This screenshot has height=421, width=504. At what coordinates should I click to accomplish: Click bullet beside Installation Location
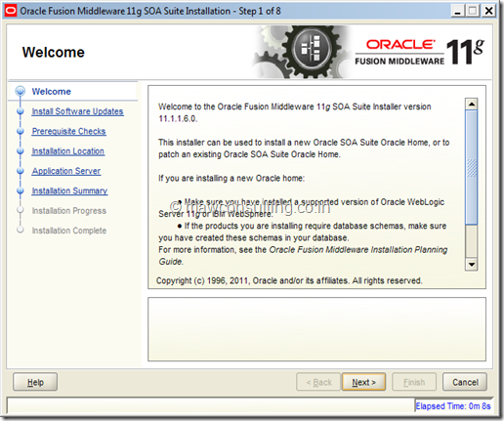[21, 151]
